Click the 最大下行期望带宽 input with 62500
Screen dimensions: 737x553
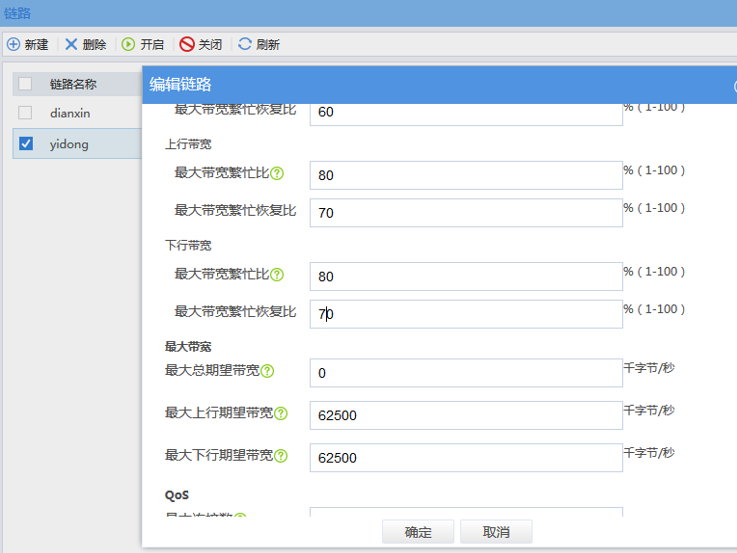pyautogui.click(x=466, y=458)
